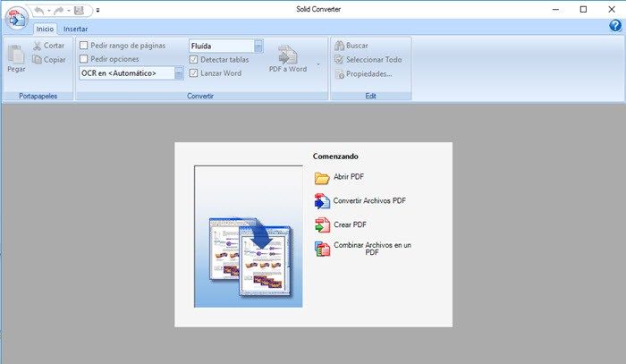626x364 pixels.
Task: Open the Customize Quick Access Toolbar arrow
Action: pos(97,11)
